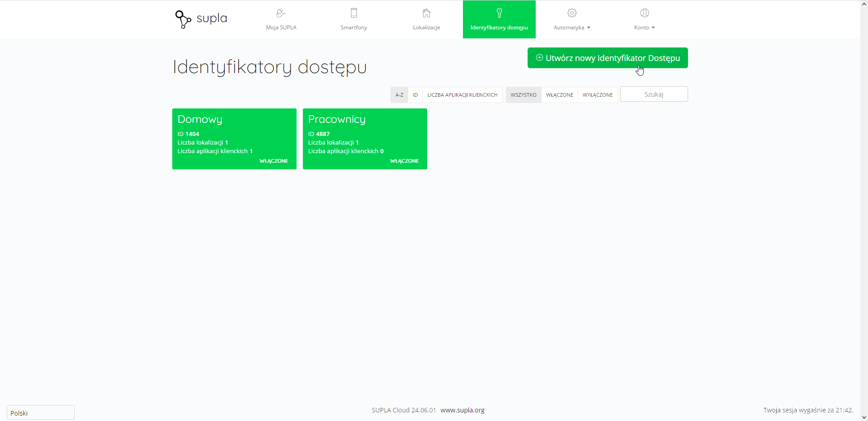Click the Automatyka gear icon
Viewport: 868px width, 421px height.
point(572,13)
